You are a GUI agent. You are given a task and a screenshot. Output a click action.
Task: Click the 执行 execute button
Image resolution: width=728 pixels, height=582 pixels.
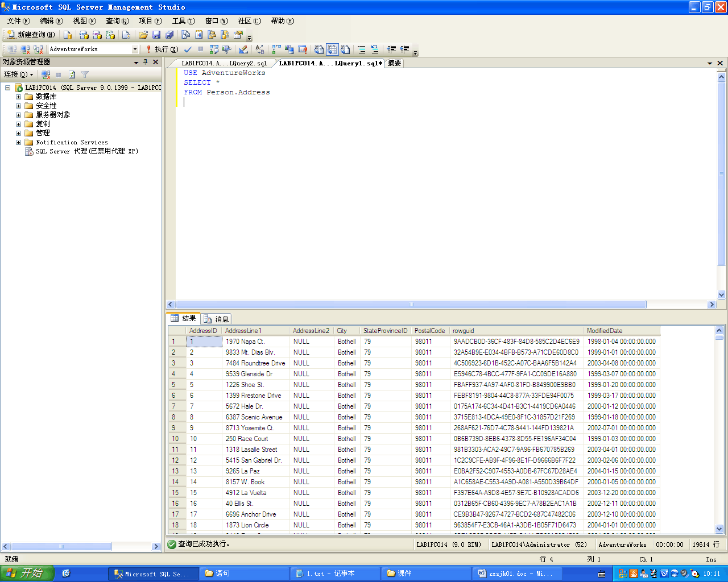click(x=162, y=49)
